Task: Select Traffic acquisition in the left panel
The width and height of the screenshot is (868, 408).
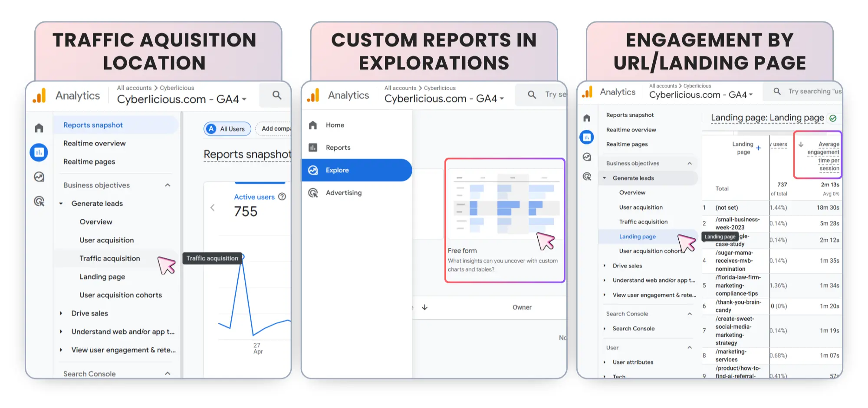Action: pyautogui.click(x=110, y=258)
